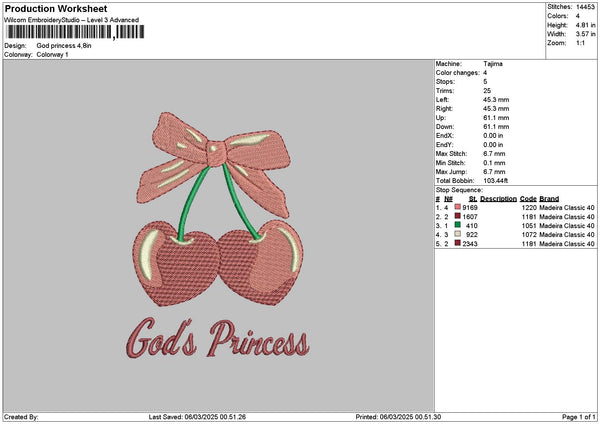Click the Colors count value "4" at top right
The height and width of the screenshot is (424, 600).
(x=578, y=16)
